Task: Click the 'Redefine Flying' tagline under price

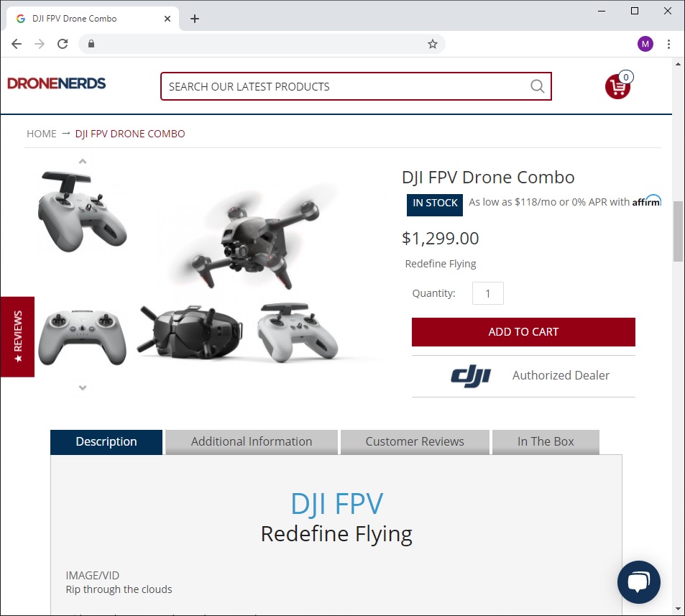Action: (441, 265)
